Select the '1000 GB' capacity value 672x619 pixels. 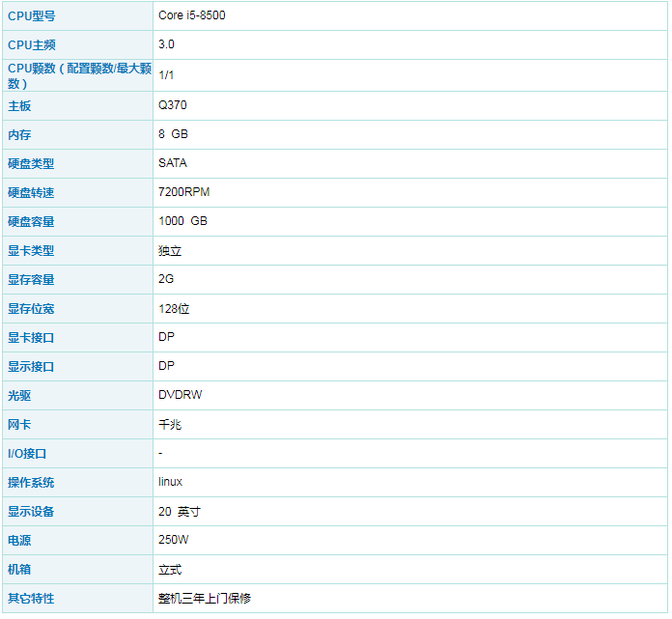pyautogui.click(x=183, y=221)
